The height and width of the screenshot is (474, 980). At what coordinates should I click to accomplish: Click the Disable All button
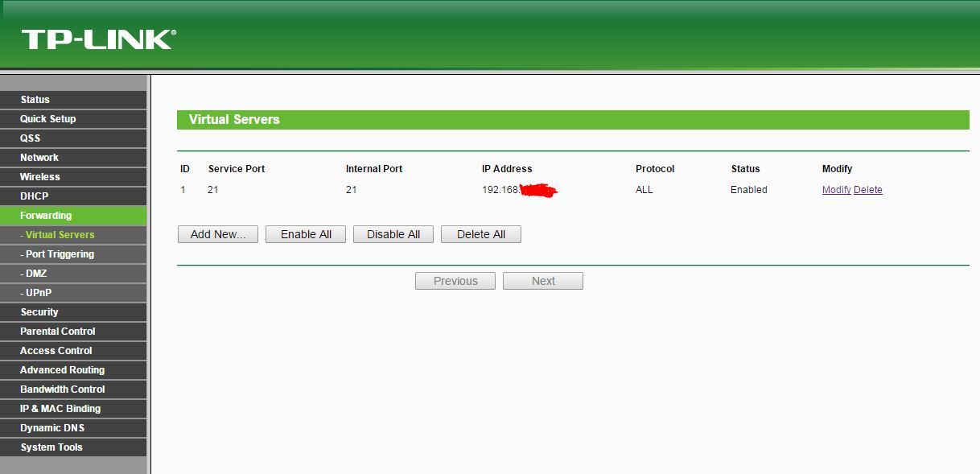point(393,234)
